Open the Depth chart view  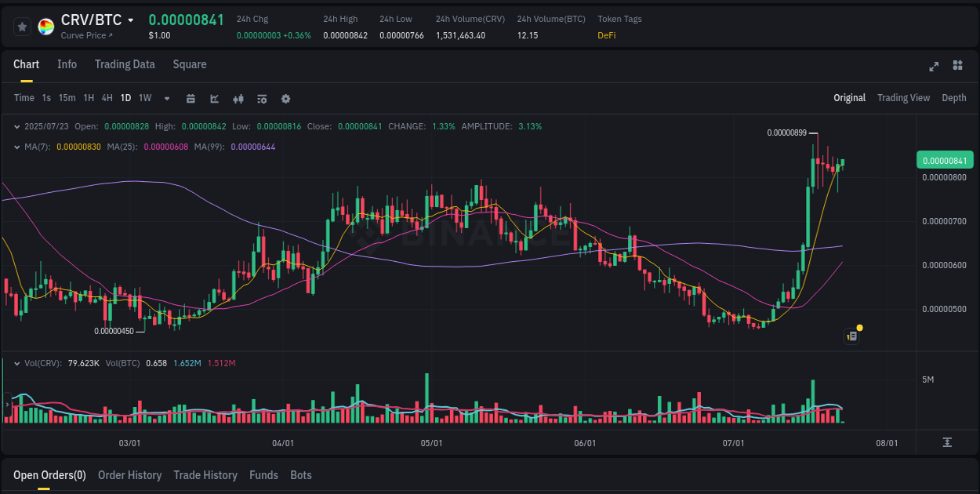point(954,98)
